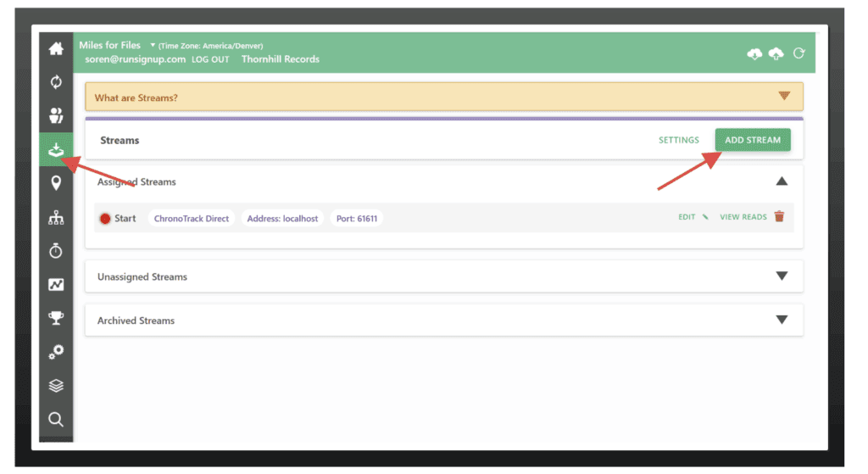Open the trophy results sidebar icon
The width and height of the screenshot is (868, 474).
click(x=56, y=318)
